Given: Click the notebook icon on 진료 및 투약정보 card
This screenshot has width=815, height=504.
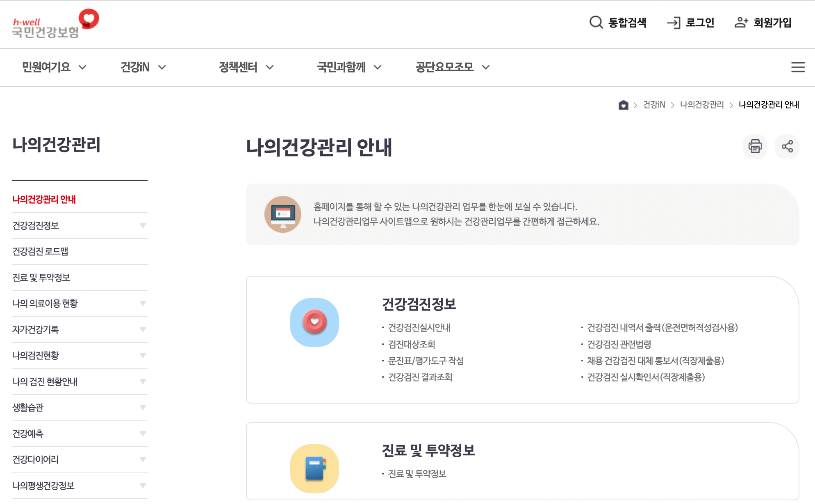Looking at the screenshot, I should [x=314, y=469].
